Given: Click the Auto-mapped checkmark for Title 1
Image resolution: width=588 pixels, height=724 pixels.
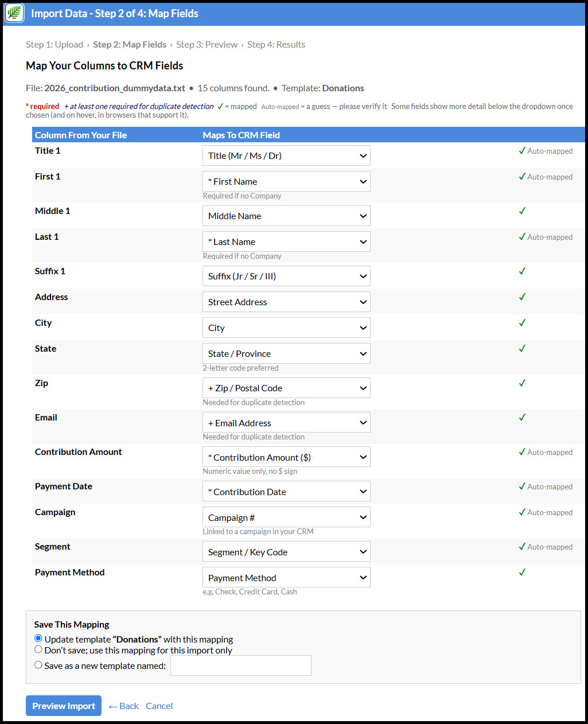Looking at the screenshot, I should pos(522,151).
